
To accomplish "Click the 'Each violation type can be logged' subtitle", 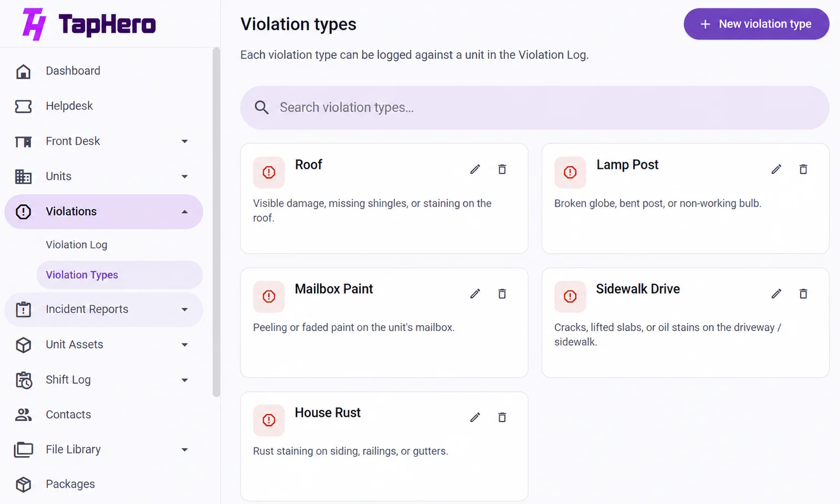I will coord(415,55).
